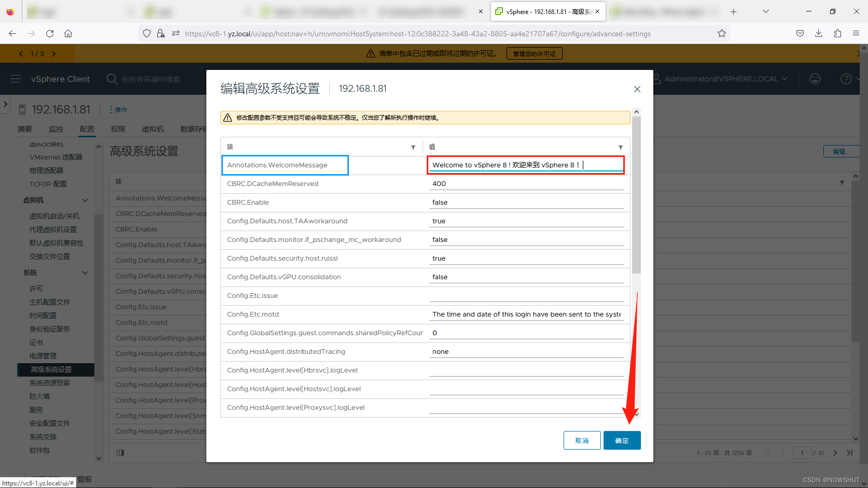Expand the left navigation panel arrow
868x488 pixels.
[x=5, y=104]
